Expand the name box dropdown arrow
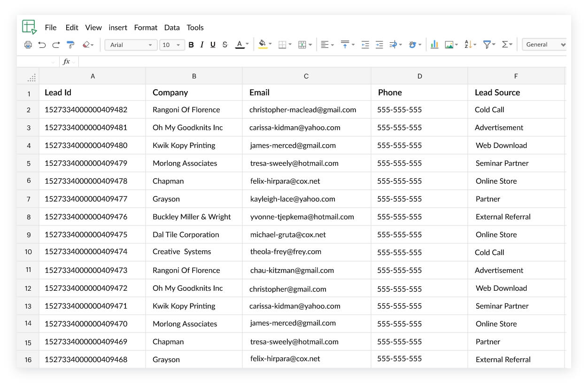This screenshot has width=588, height=387. tap(53, 62)
